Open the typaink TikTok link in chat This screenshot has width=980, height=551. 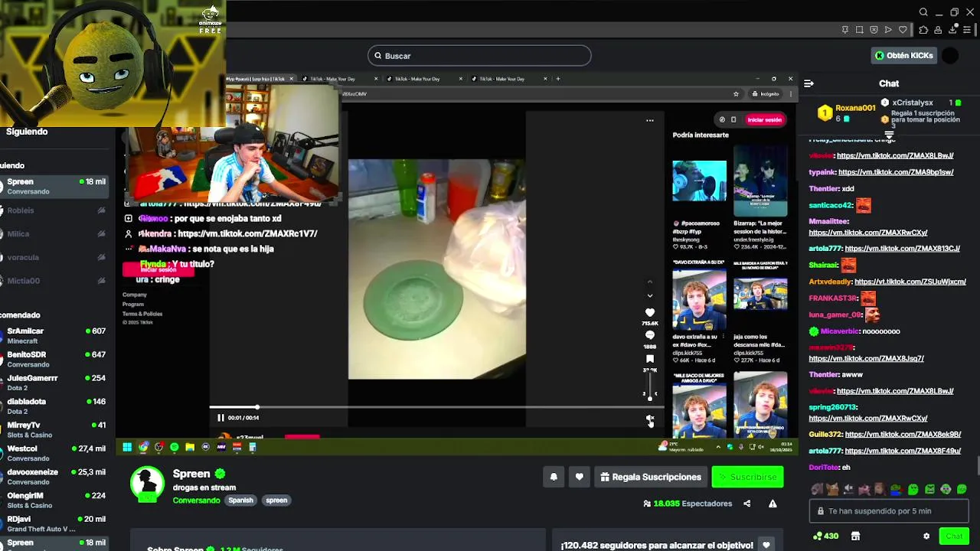[x=895, y=172]
